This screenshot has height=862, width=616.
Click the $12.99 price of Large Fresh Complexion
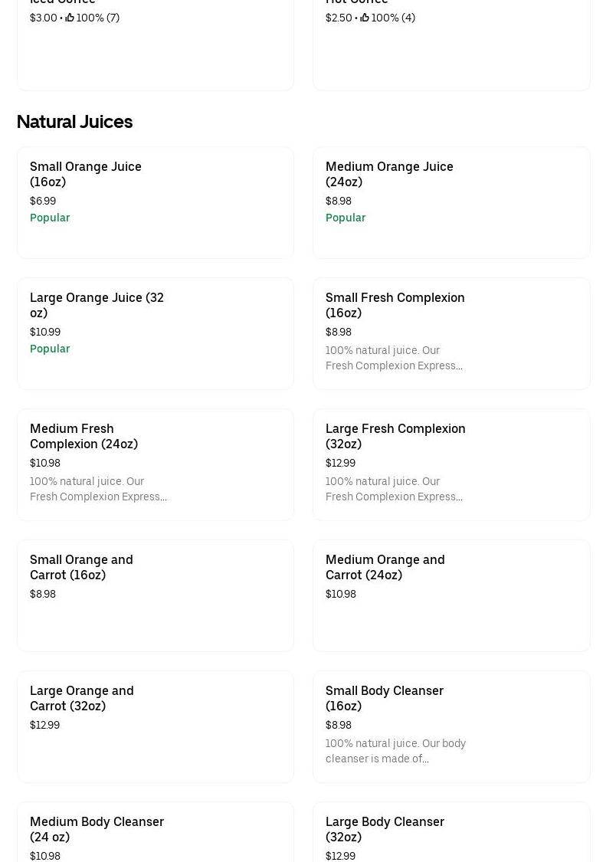(340, 463)
